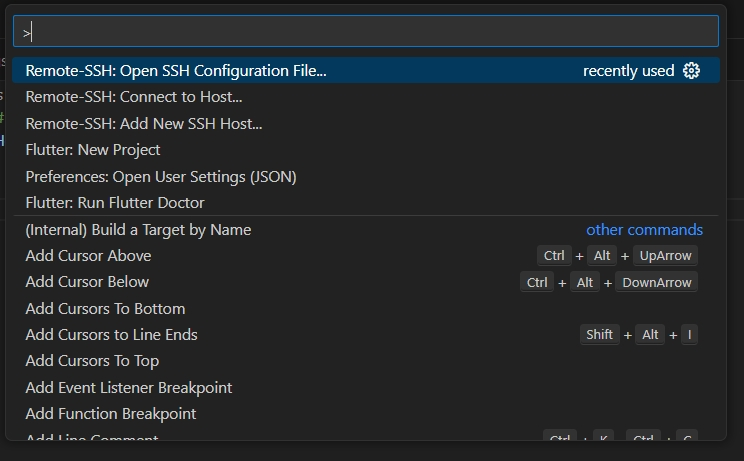Run Remote-SSH: Open SSH Configuration File
744x461 pixels.
[366, 71]
